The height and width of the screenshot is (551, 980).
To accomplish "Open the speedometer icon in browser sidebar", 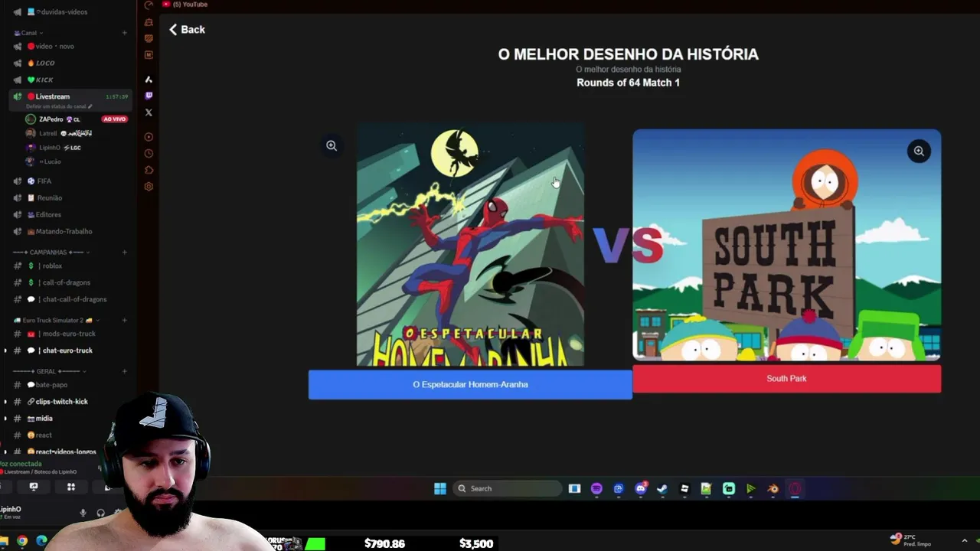I will tap(149, 5).
